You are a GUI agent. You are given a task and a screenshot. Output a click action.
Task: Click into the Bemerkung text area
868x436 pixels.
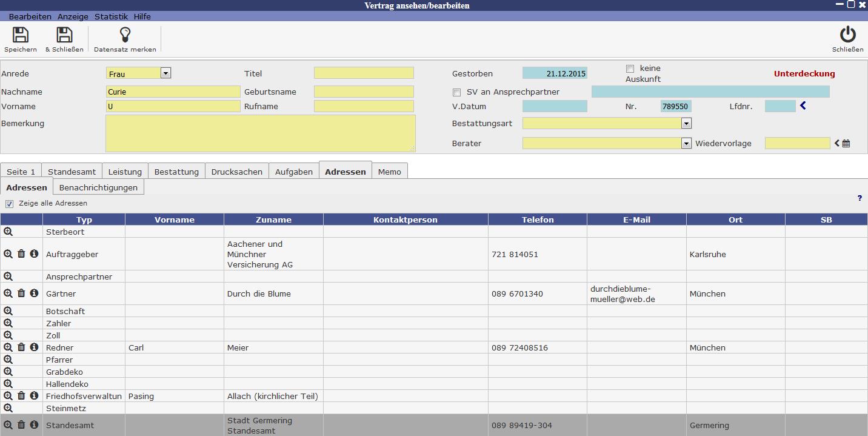point(261,133)
